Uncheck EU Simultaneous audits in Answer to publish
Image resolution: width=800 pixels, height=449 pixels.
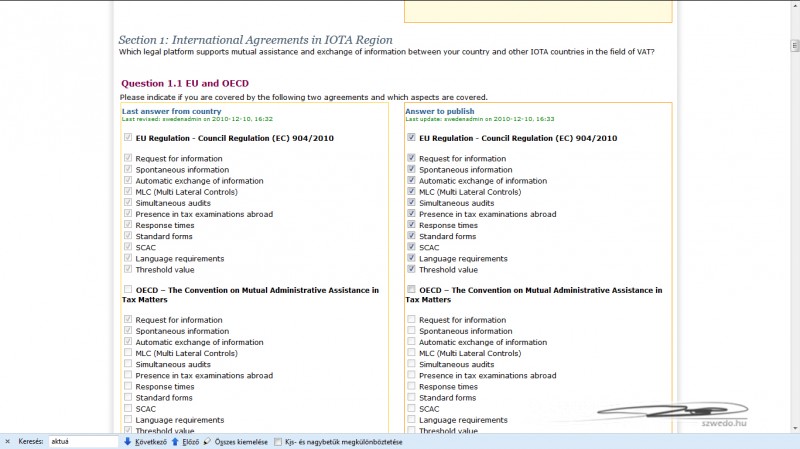click(412, 203)
